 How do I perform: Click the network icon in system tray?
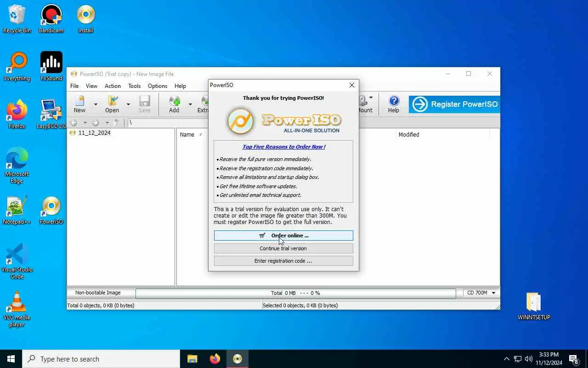coord(518,359)
